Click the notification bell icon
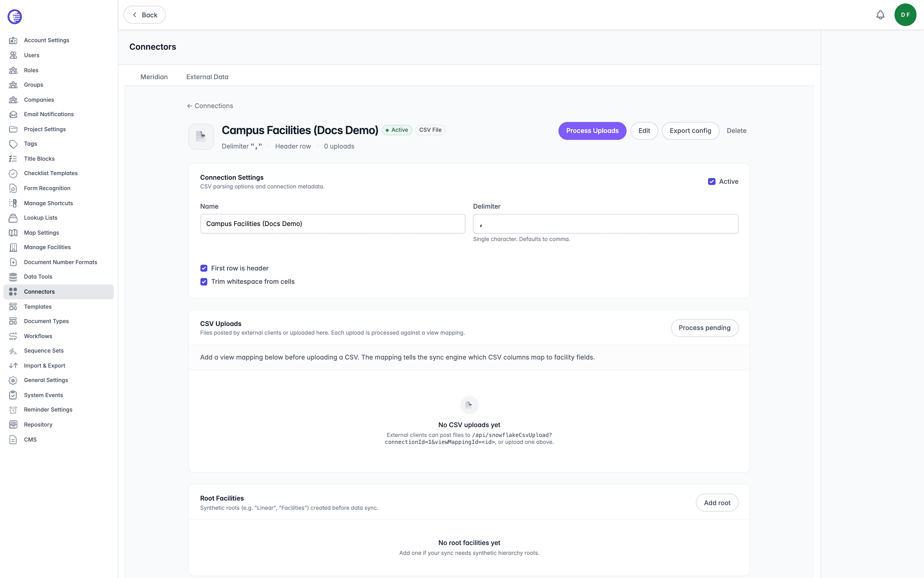The width and height of the screenshot is (924, 578). click(x=880, y=15)
